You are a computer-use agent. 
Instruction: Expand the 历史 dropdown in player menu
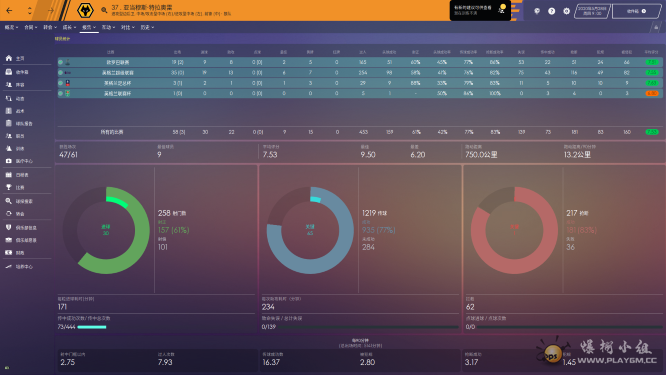pos(147,27)
